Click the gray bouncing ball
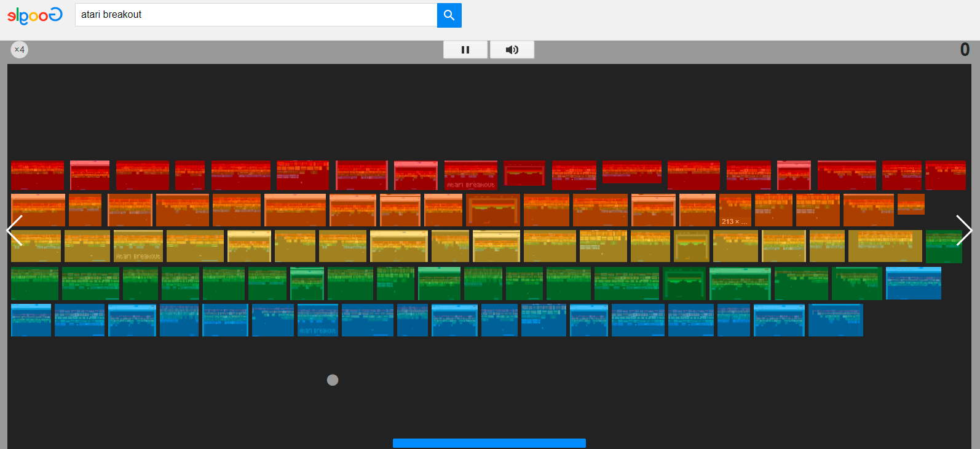 click(x=333, y=380)
